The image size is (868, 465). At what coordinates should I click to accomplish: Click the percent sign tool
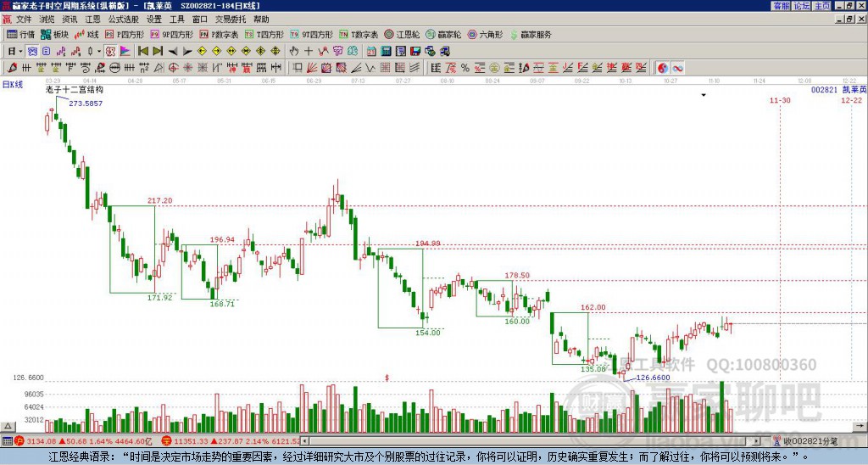465,68
